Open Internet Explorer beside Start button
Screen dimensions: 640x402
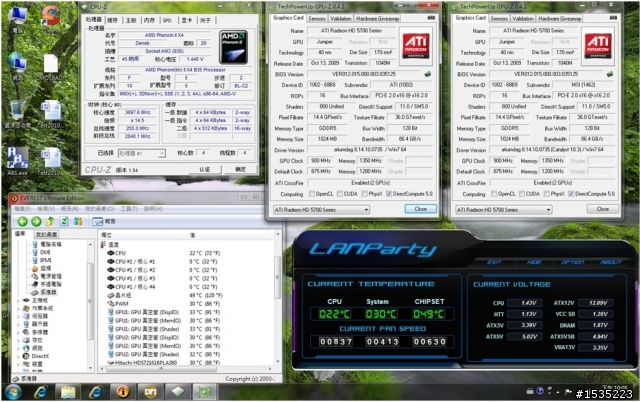pyautogui.click(x=40, y=392)
